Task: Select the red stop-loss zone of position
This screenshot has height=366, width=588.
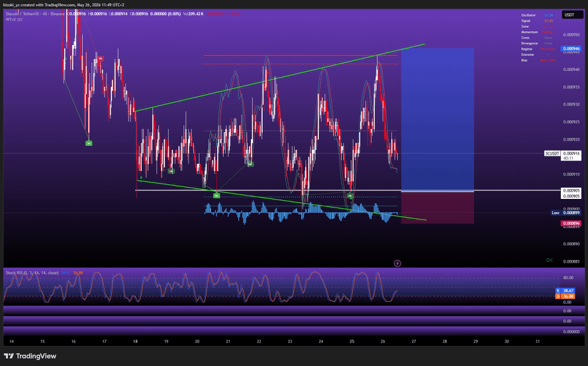Action: pyautogui.click(x=437, y=208)
